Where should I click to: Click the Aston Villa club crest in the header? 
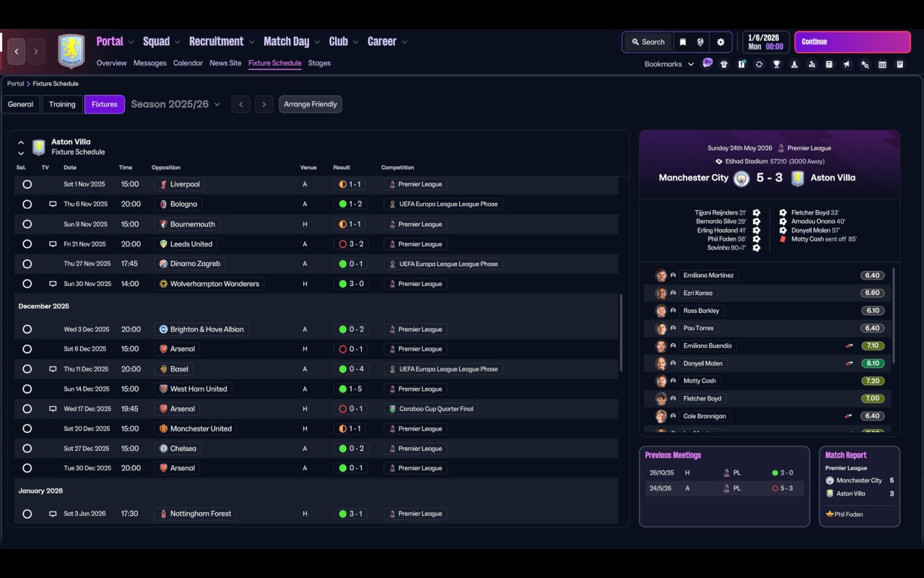click(71, 51)
